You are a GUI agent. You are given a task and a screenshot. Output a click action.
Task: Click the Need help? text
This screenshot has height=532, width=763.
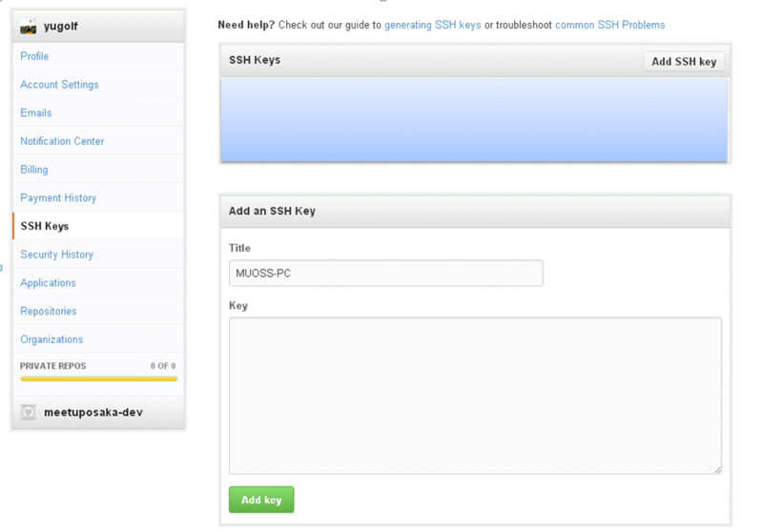(246, 25)
